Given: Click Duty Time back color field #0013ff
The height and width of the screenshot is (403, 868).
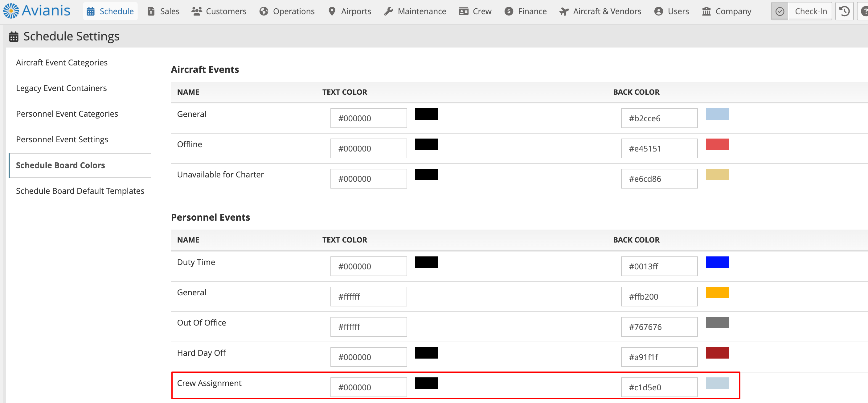Looking at the screenshot, I should click(x=659, y=266).
